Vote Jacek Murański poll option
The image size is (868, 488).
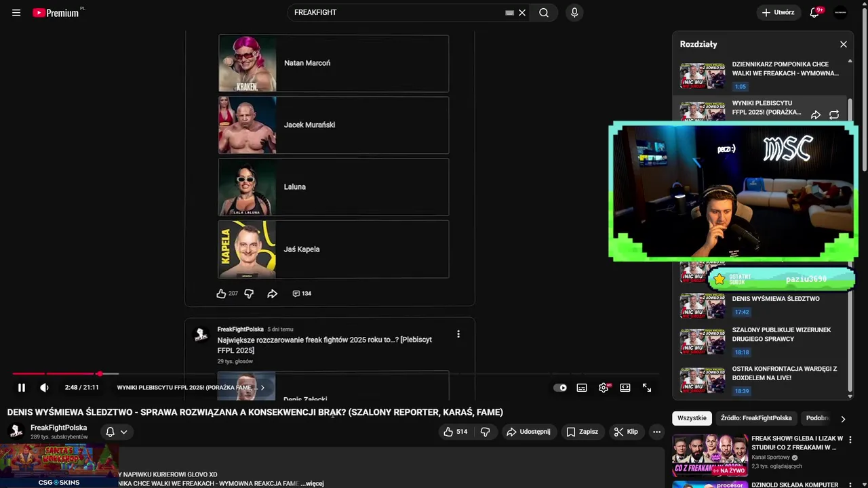point(334,125)
